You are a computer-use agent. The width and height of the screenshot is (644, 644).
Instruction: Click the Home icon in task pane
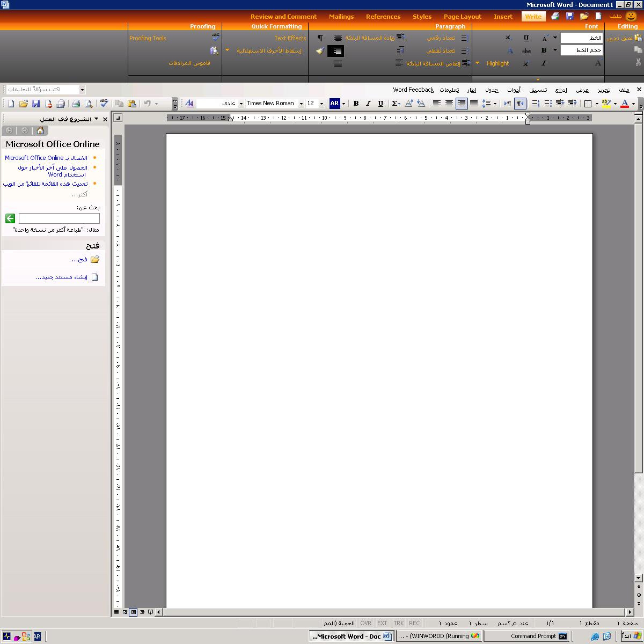coord(40,130)
